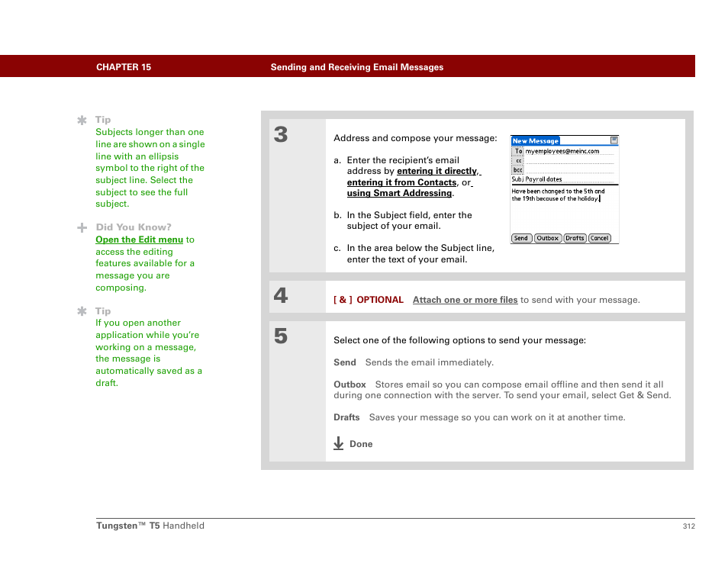Click the message body text area
The image size is (728, 563).
(x=565, y=209)
